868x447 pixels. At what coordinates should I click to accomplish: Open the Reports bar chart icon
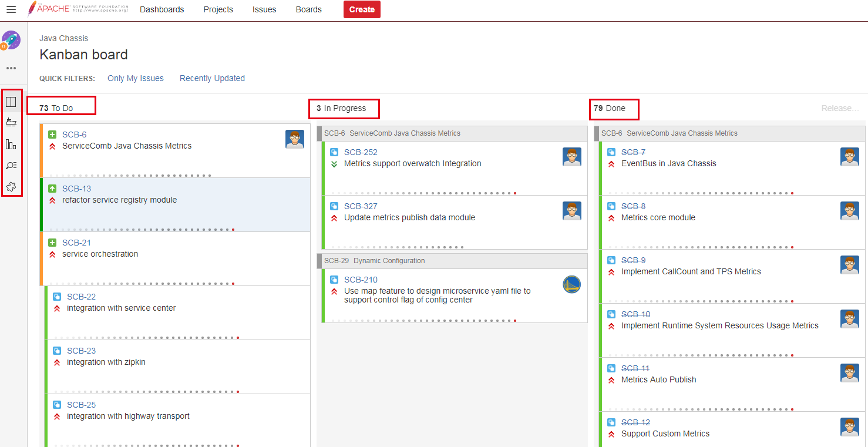(11, 144)
